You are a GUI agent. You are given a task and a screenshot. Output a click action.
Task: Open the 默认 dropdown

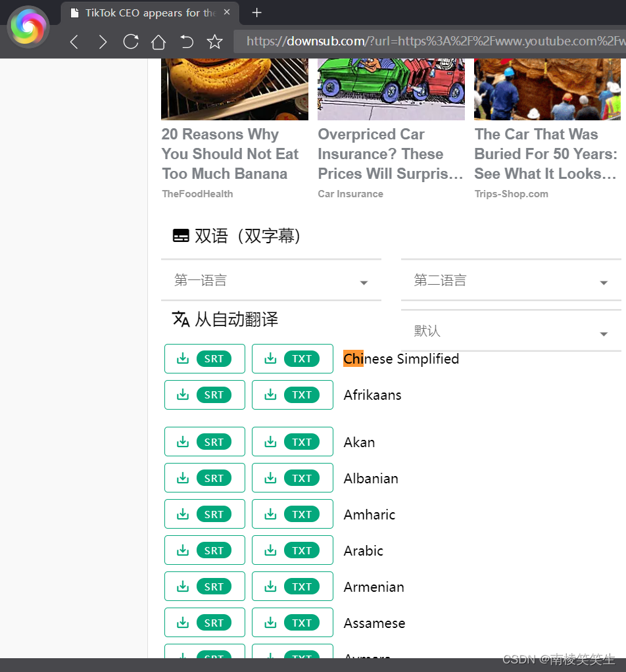pos(511,331)
